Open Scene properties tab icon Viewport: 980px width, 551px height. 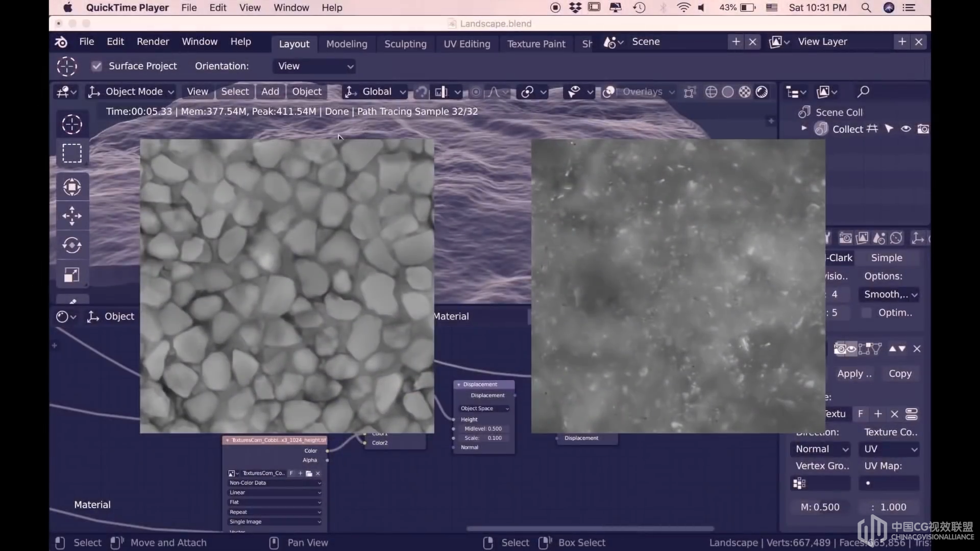click(879, 238)
